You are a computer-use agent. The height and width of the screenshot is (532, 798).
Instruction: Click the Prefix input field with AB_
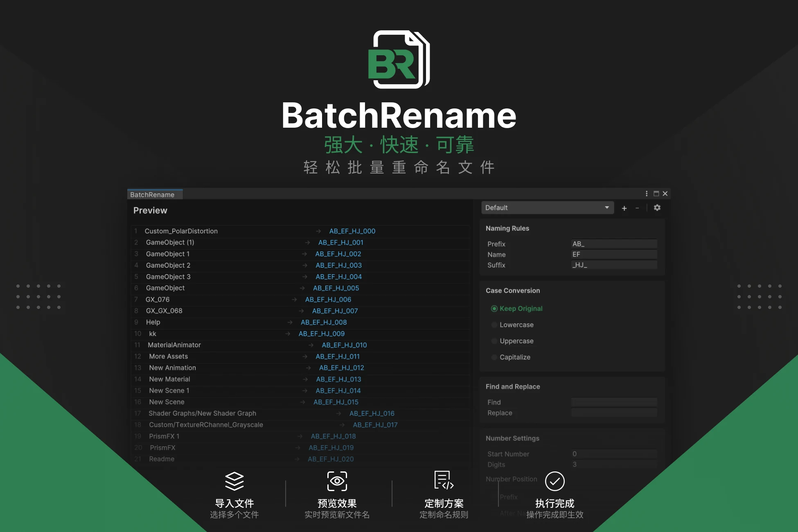[x=614, y=244]
